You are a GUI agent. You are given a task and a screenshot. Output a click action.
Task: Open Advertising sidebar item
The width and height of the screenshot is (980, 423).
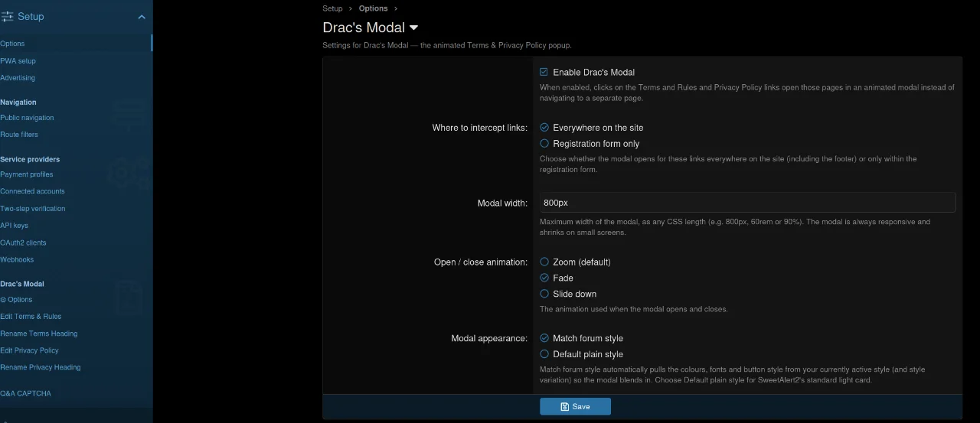(18, 78)
